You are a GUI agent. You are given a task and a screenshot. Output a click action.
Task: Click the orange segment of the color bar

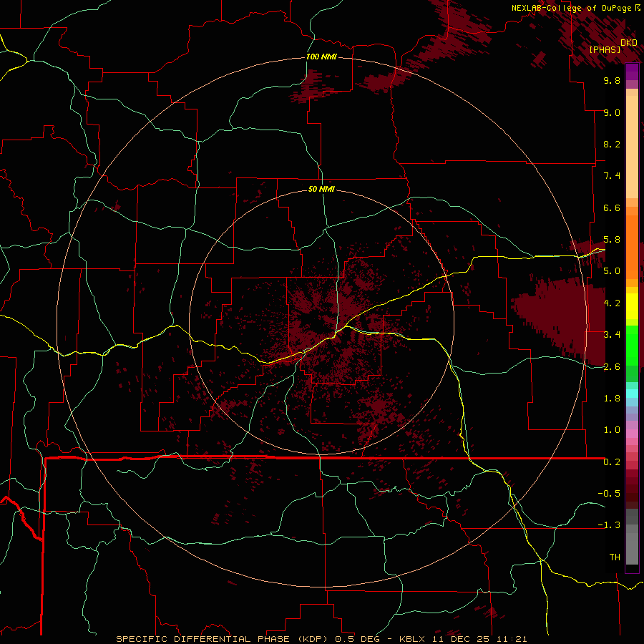pyautogui.click(x=632, y=246)
